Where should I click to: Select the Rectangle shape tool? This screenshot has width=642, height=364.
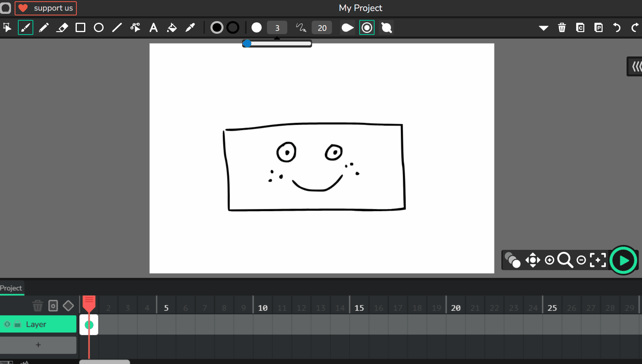coord(80,28)
